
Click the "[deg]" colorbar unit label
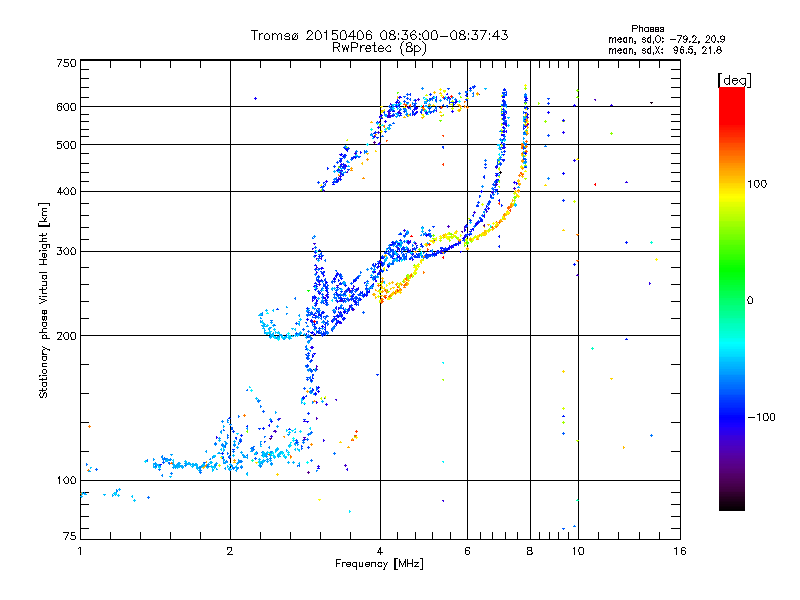pos(734,80)
